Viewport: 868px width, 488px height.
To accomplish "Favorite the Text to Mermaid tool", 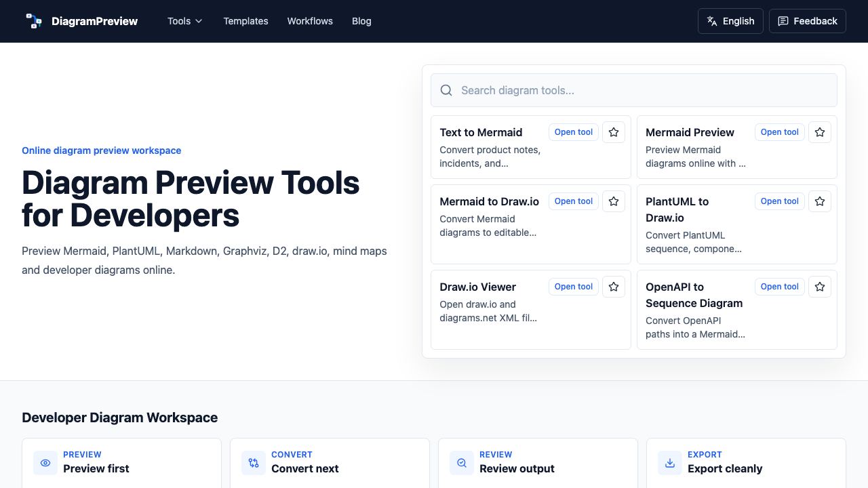I will pos(614,132).
